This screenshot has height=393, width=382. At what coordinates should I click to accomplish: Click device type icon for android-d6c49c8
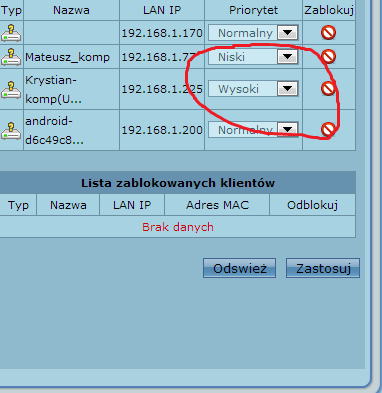[x=11, y=130]
